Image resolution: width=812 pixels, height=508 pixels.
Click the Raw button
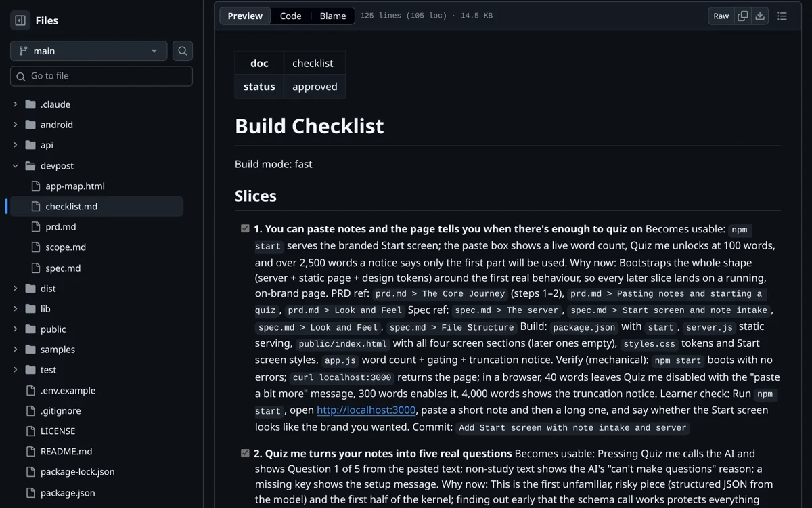coord(721,16)
